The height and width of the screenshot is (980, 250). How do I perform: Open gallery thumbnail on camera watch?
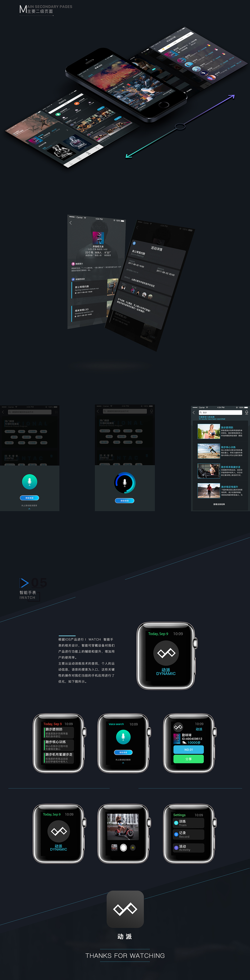click(114, 847)
